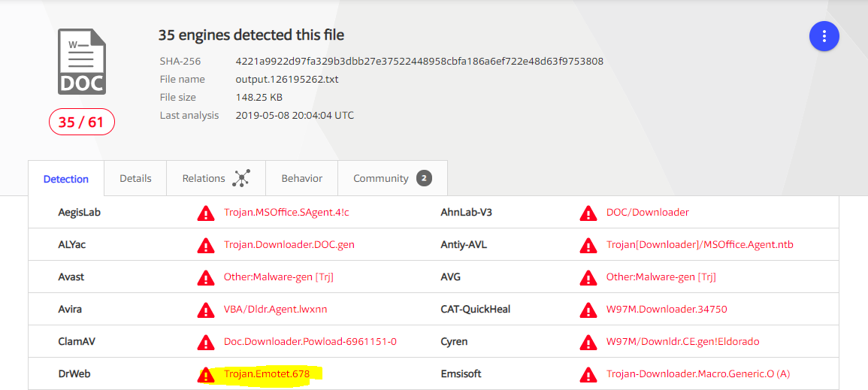
Task: Select the Detection tab
Action: pos(66,180)
